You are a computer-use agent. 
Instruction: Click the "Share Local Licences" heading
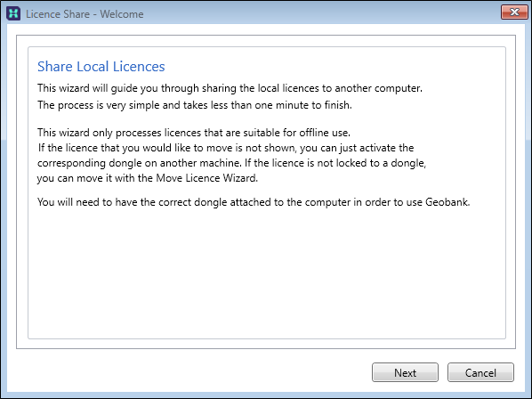[101, 67]
